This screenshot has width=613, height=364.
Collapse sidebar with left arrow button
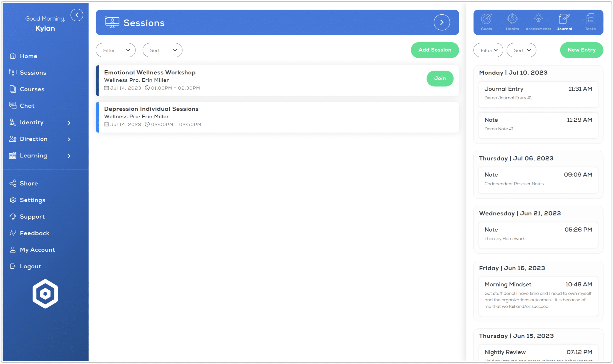(x=77, y=15)
